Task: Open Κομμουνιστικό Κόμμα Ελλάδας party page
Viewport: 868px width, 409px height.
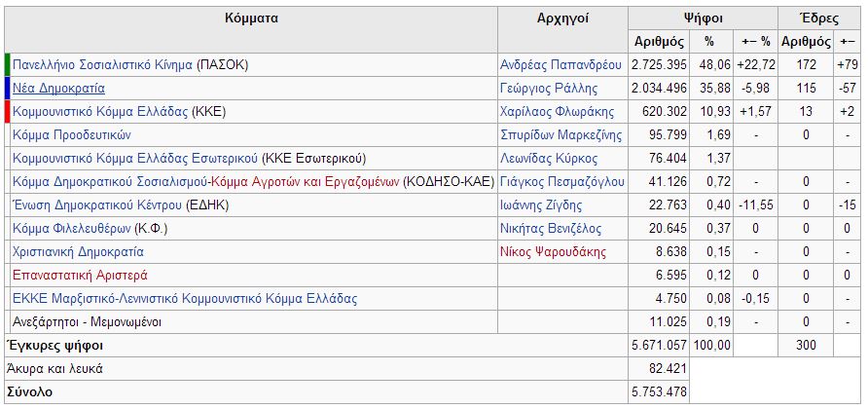Action: 100,111
